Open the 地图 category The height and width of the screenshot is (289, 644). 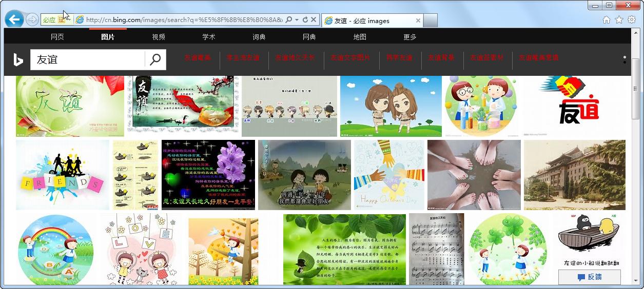point(360,37)
